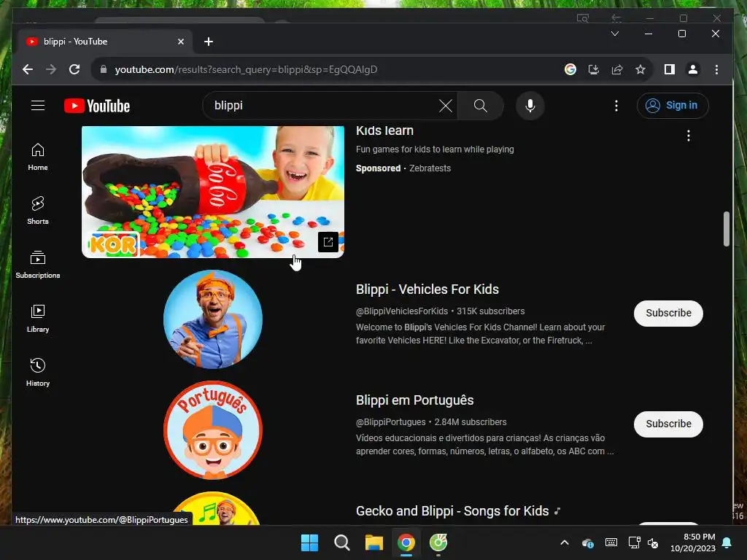The width and height of the screenshot is (747, 560).
Task: Open Subscriptions in sidebar
Action: (38, 265)
